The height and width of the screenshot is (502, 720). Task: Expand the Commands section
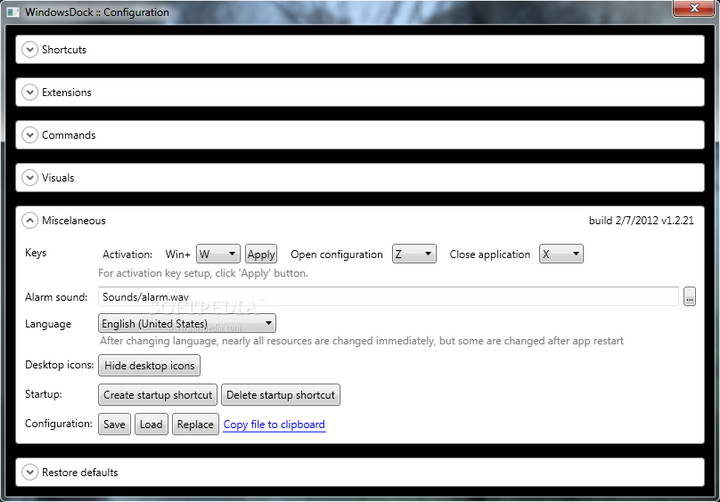pos(30,135)
